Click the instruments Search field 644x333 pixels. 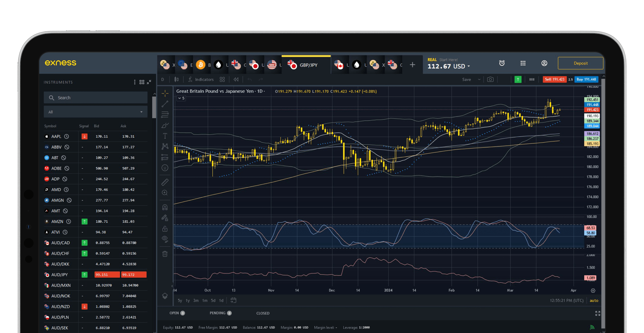(96, 98)
